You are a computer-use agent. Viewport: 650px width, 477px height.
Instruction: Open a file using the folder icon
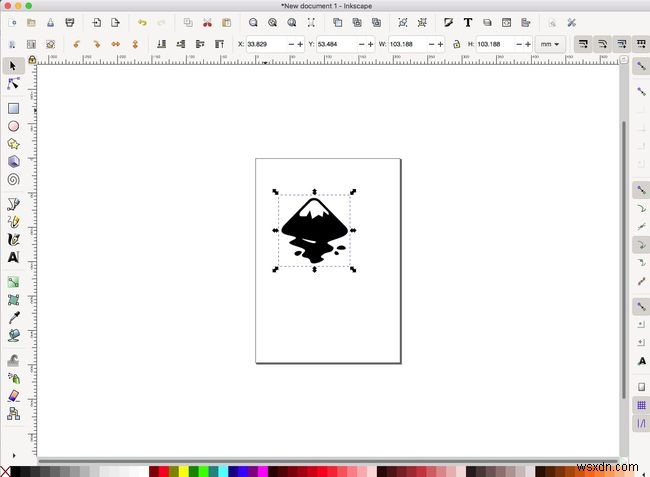coord(31,23)
